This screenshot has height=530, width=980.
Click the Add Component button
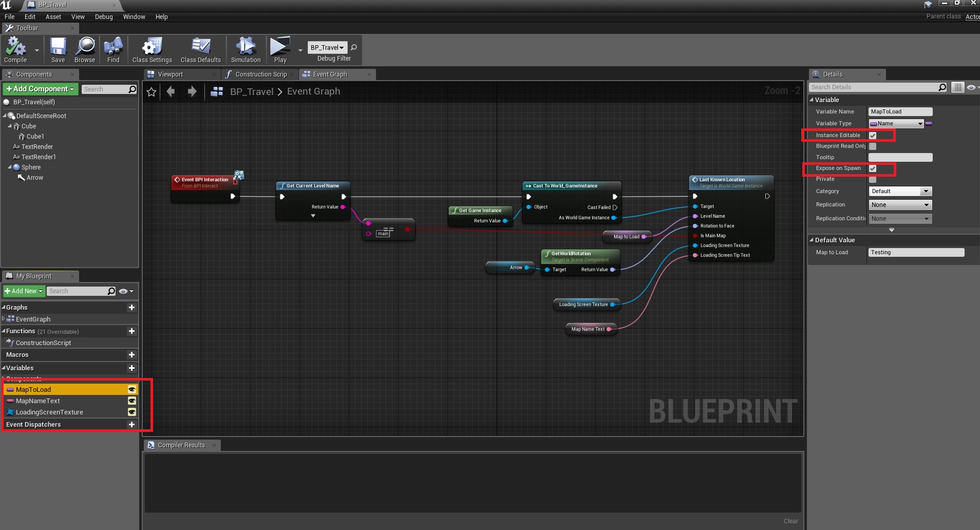(40, 89)
